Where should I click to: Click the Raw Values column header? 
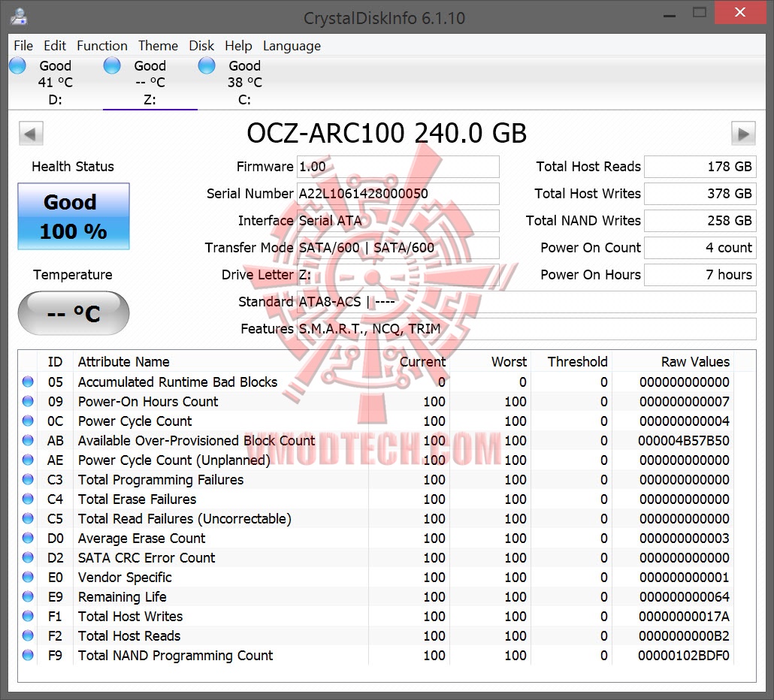(x=673, y=361)
